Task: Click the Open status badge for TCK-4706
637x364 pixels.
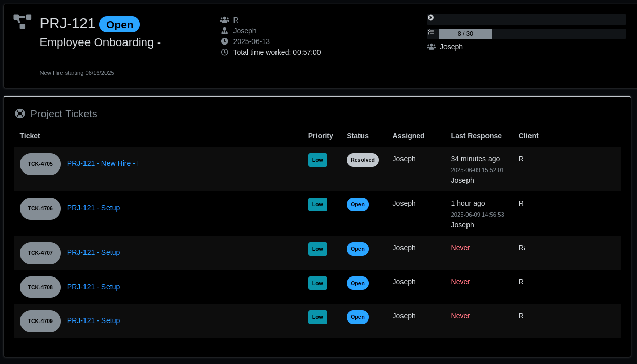Action: (x=357, y=204)
